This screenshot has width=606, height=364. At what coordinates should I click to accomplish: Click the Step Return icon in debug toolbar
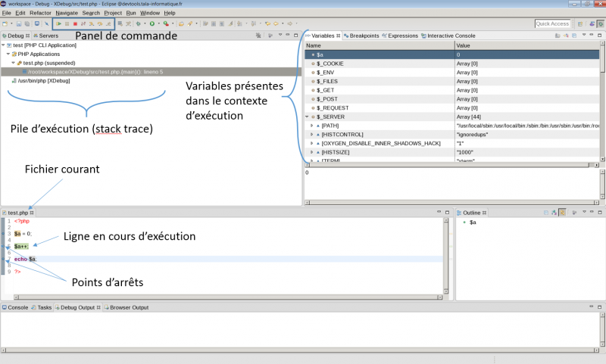point(108,23)
